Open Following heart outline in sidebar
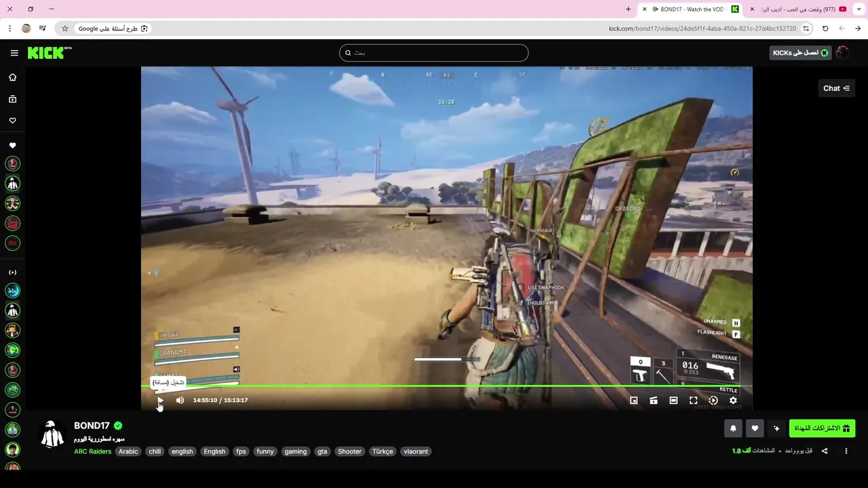The height and width of the screenshot is (488, 868). pyautogui.click(x=12, y=121)
